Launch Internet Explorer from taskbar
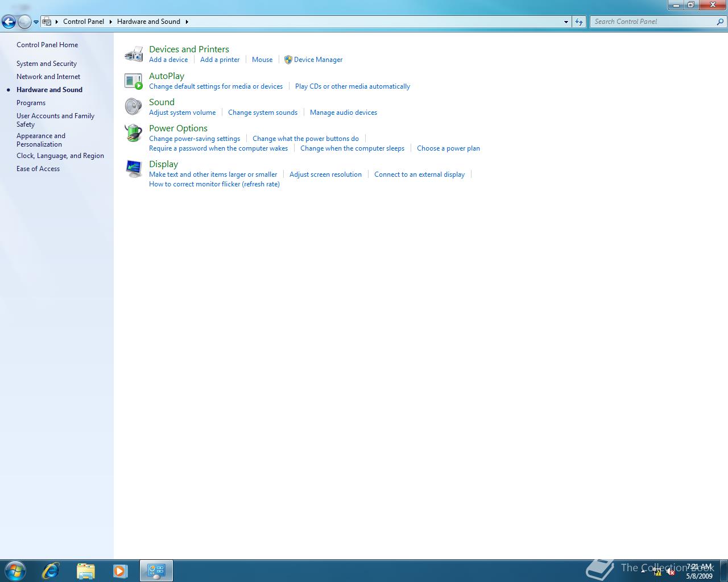Image resolution: width=728 pixels, height=582 pixels. click(51, 571)
